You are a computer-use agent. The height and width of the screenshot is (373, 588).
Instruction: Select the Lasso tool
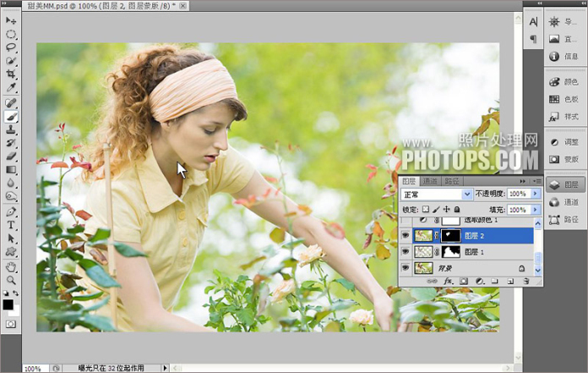pyautogui.click(x=12, y=47)
